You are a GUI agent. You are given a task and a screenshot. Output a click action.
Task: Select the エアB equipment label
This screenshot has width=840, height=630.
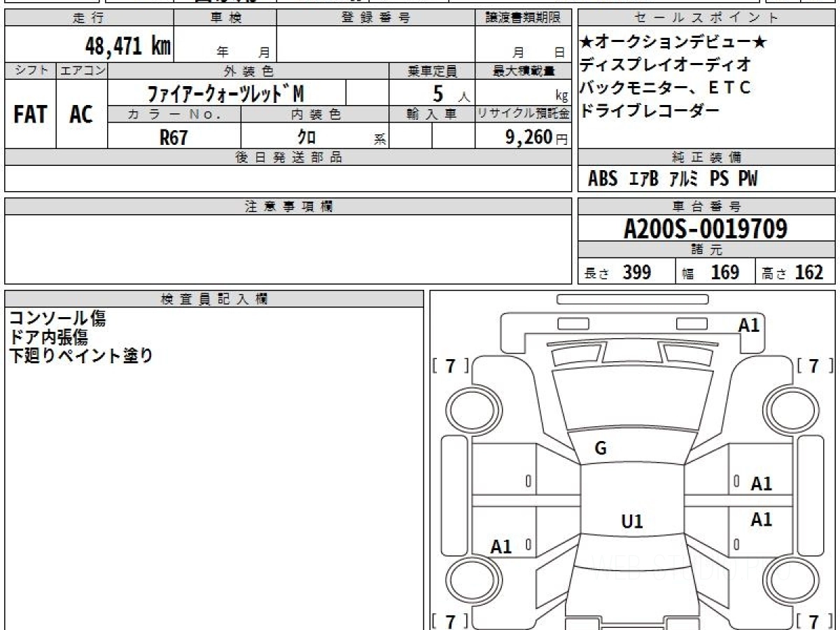click(x=643, y=179)
